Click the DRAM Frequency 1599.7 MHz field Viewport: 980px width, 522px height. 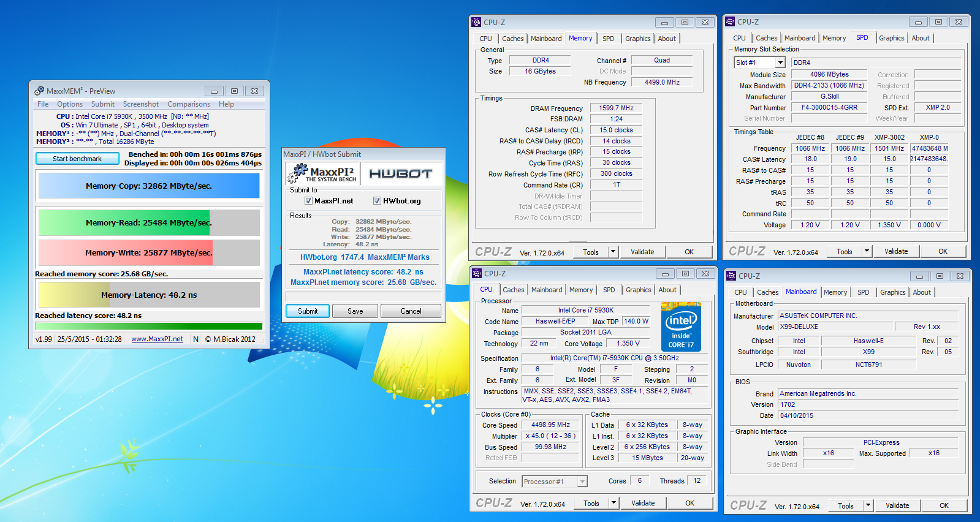(x=616, y=108)
